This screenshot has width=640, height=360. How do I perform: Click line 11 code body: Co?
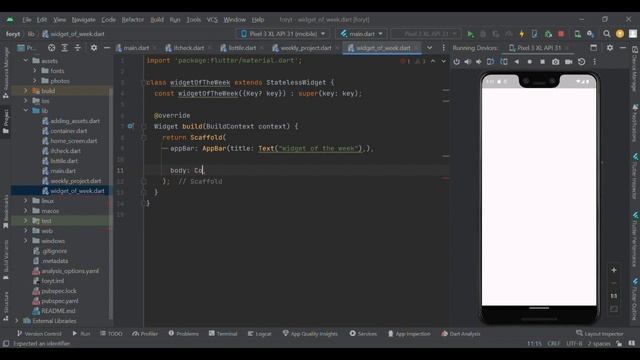[x=187, y=171]
